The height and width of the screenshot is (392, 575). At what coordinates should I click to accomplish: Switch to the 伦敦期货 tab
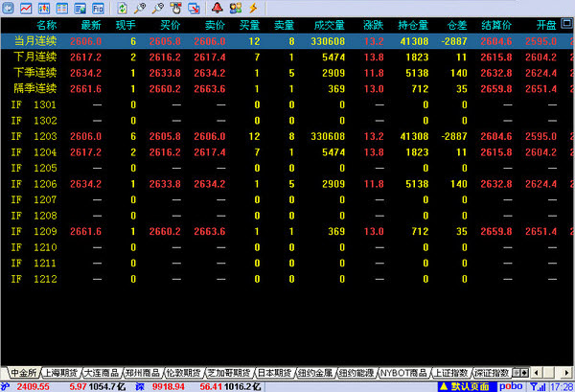(x=183, y=373)
